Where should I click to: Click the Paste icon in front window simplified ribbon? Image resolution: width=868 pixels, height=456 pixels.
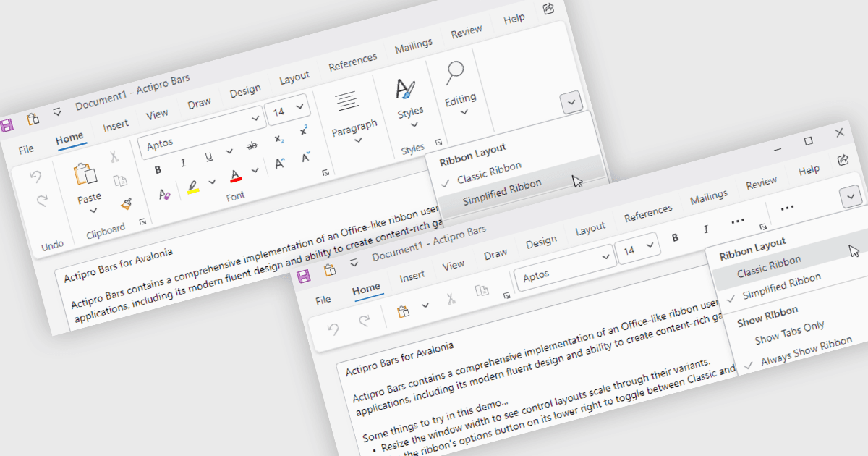[404, 311]
